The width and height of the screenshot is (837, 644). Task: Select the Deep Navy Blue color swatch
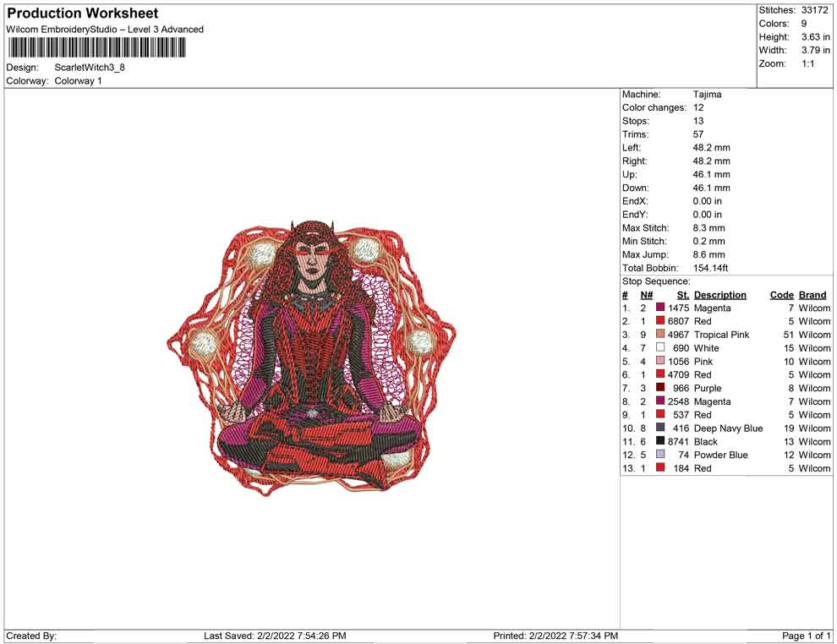point(660,428)
